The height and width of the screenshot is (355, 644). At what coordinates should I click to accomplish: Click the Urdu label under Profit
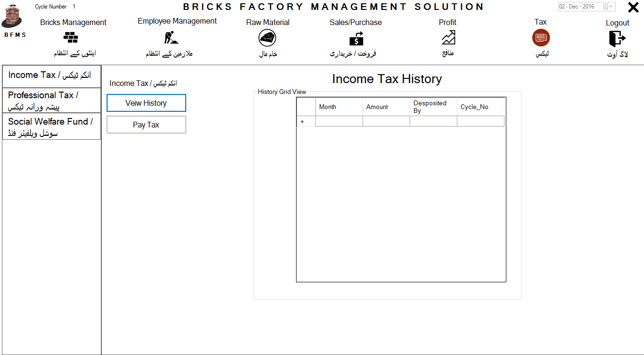click(448, 53)
